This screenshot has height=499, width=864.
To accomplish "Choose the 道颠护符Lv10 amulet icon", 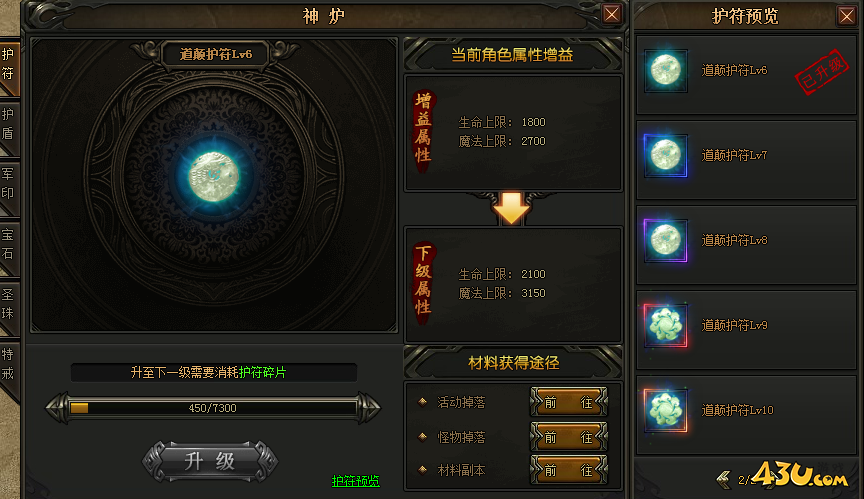I will click(x=666, y=410).
